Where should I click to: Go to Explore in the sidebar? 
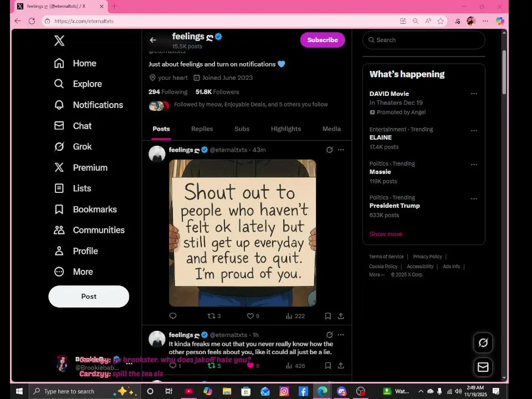click(78, 84)
